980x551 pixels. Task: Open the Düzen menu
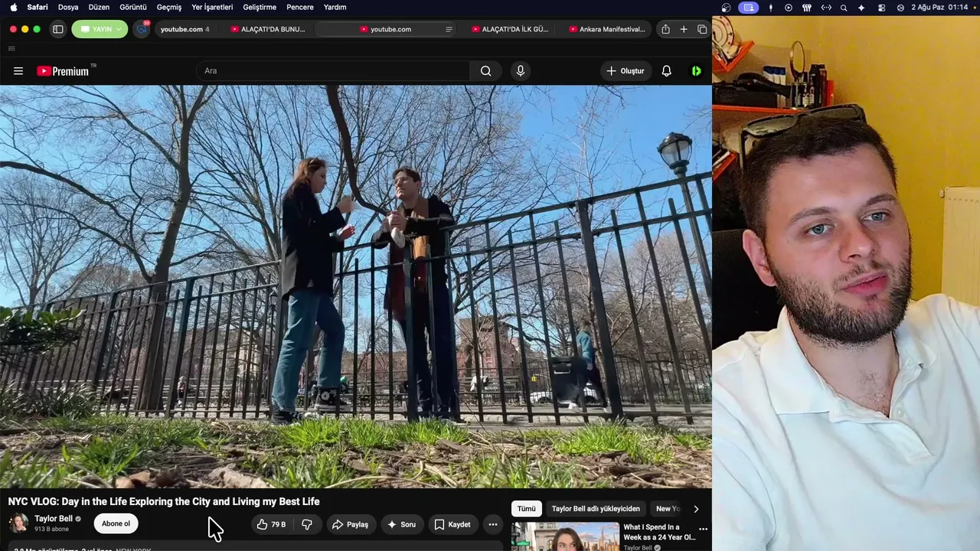99,7
